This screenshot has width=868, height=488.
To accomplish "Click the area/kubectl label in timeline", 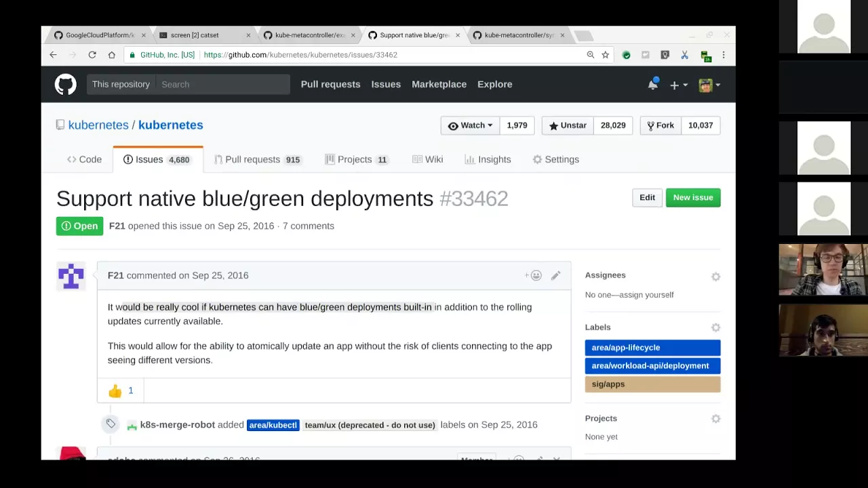I will coord(273,425).
